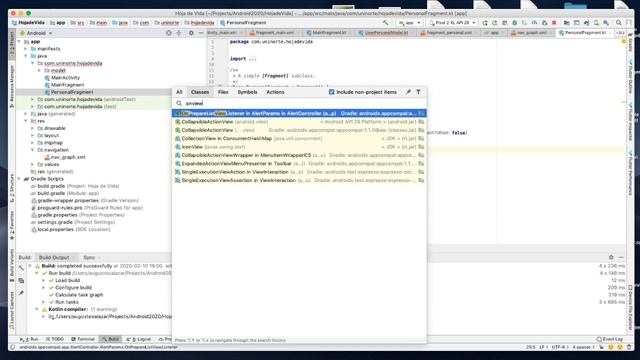Open the Resource Manager side panel
Viewport: 640px width, 360px height.
(x=12, y=87)
